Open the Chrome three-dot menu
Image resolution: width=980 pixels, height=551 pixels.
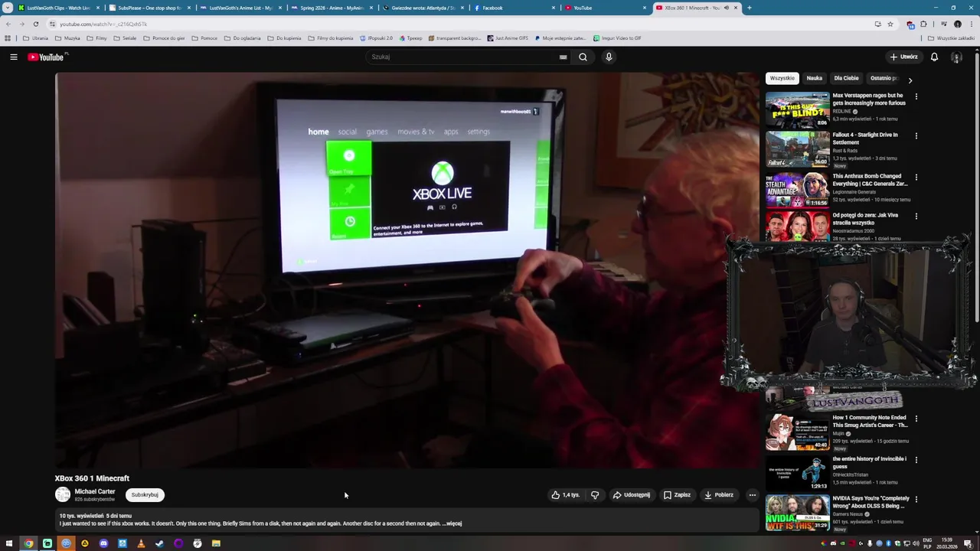click(971, 24)
